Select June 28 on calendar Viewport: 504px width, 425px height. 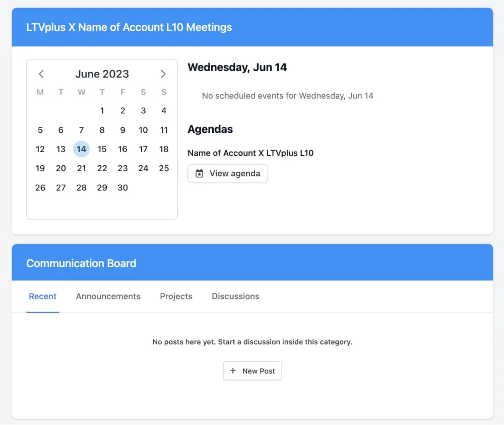click(x=81, y=188)
